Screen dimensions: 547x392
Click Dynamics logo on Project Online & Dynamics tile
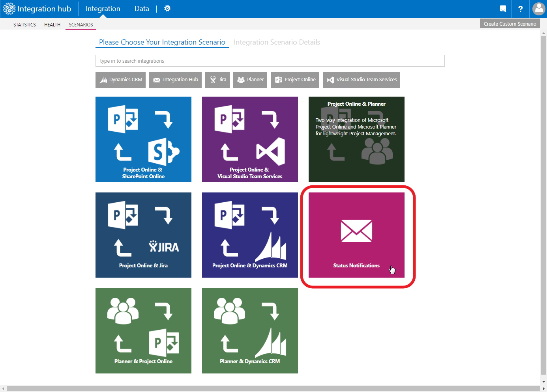[270, 247]
